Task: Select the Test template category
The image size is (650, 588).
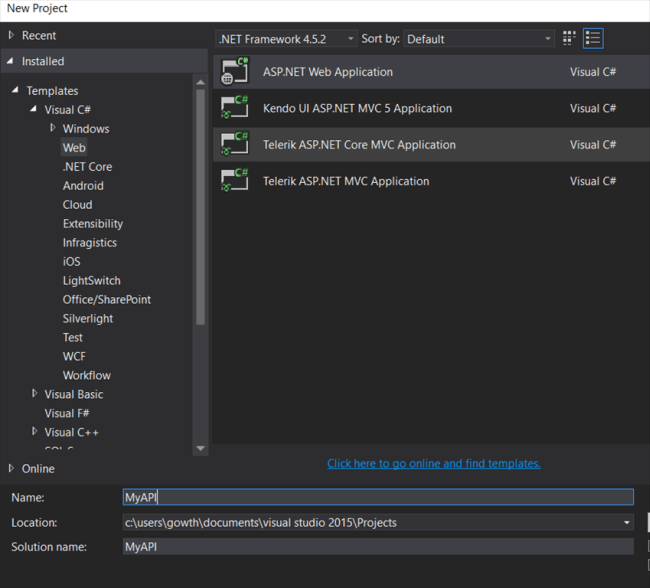Action: pyautogui.click(x=73, y=338)
